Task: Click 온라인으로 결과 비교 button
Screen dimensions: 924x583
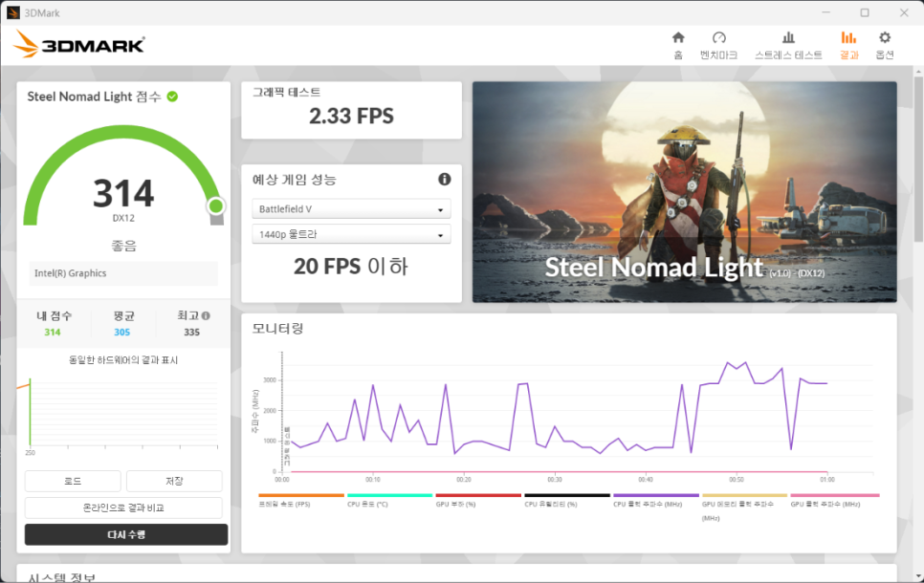Action: click(123, 507)
